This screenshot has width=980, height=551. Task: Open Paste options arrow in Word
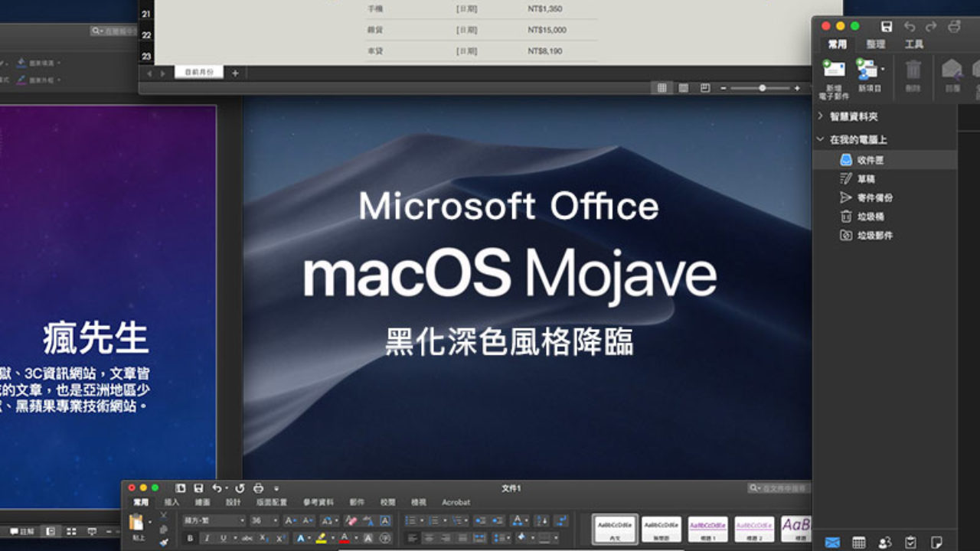[150, 522]
